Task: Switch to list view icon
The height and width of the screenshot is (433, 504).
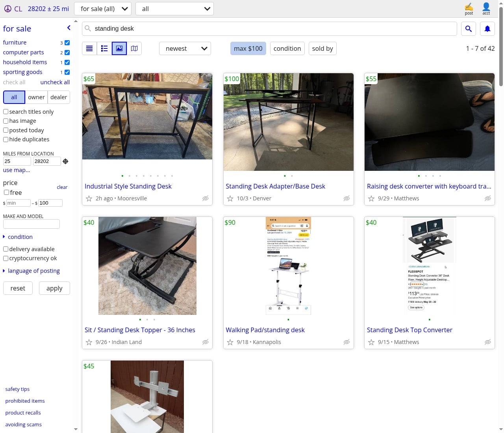Action: point(89,48)
